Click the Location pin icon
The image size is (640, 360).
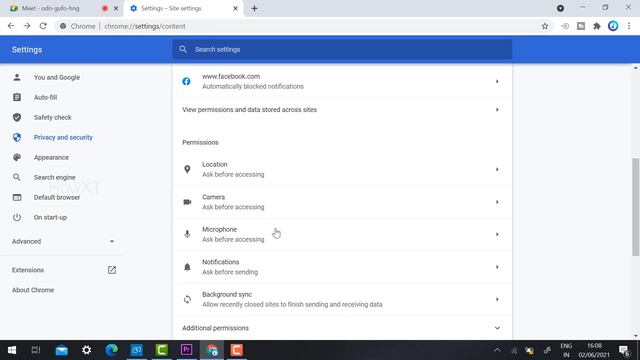pos(187,169)
